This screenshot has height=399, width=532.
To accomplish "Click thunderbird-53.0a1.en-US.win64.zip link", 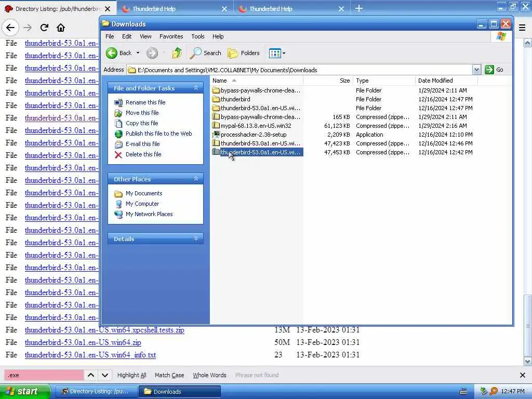I will tap(83, 342).
